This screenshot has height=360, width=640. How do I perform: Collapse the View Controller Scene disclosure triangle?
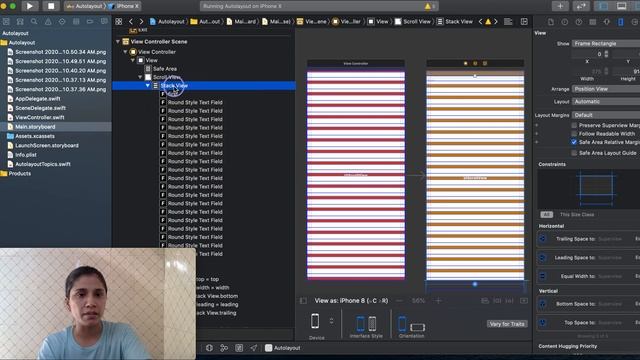(x=118, y=42)
